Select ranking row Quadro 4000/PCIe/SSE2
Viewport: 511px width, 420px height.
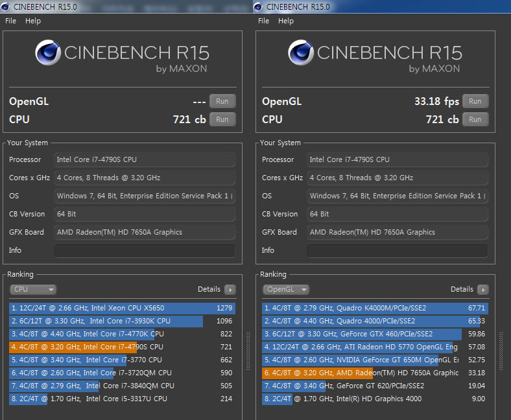pyautogui.click(x=375, y=321)
